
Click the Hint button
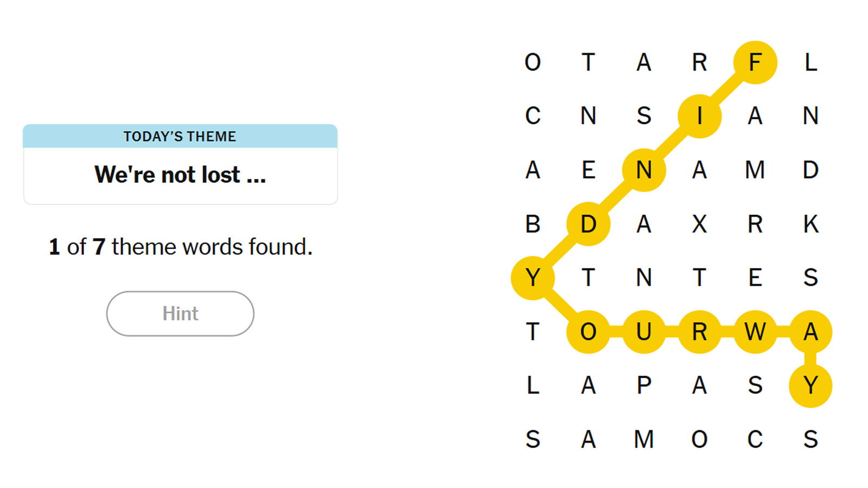[x=180, y=313]
